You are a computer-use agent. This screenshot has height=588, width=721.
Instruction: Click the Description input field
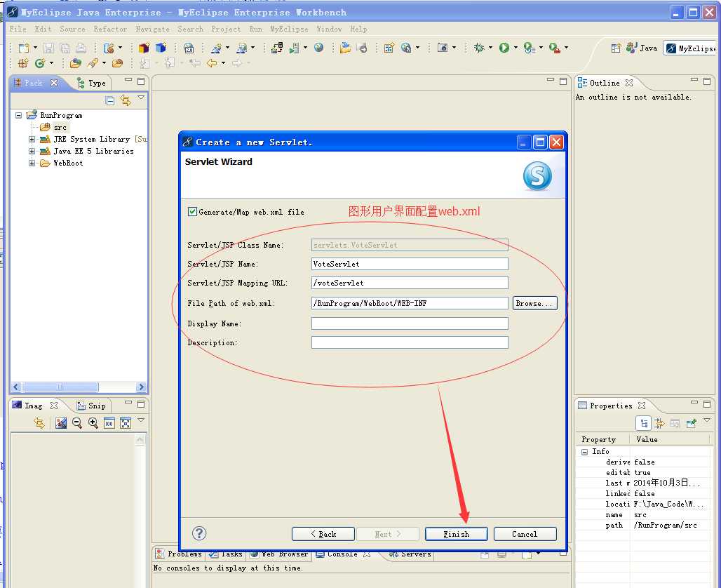tap(410, 342)
